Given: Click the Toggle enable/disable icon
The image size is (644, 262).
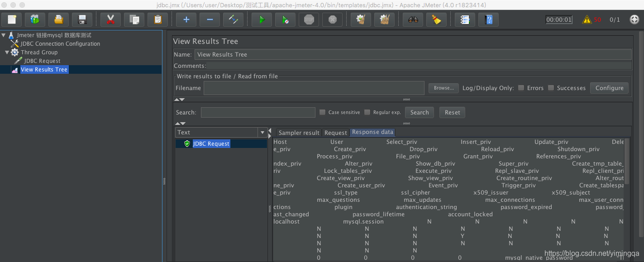Looking at the screenshot, I should (233, 19).
